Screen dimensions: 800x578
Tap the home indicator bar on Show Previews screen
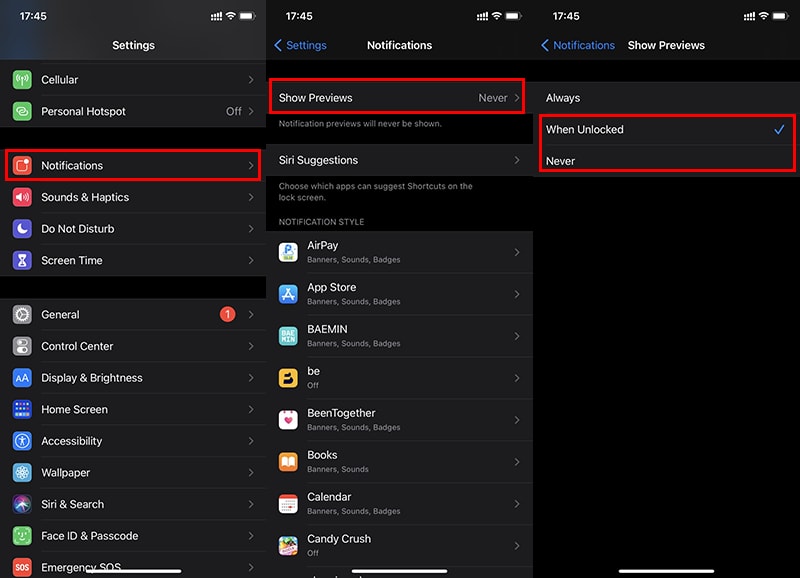pyautogui.click(x=666, y=571)
